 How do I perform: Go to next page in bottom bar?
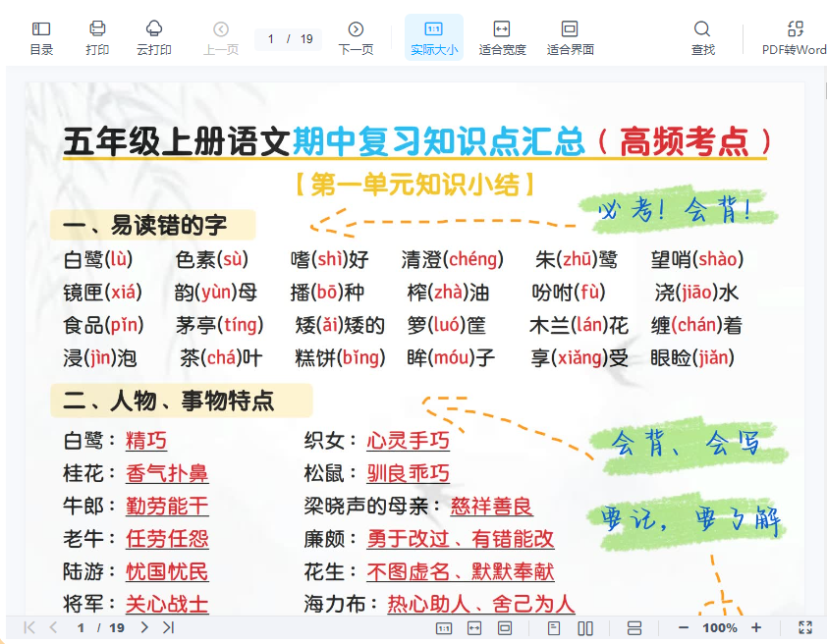[x=144, y=627]
